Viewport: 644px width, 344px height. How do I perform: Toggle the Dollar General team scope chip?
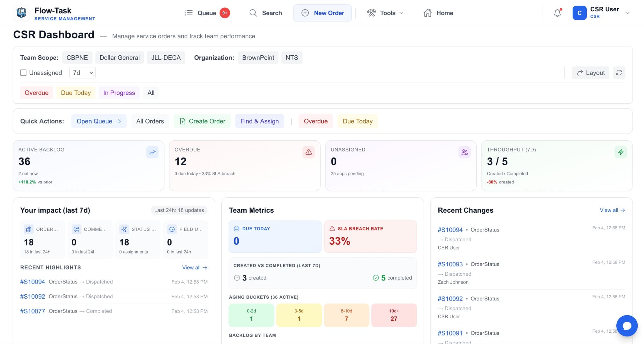119,58
